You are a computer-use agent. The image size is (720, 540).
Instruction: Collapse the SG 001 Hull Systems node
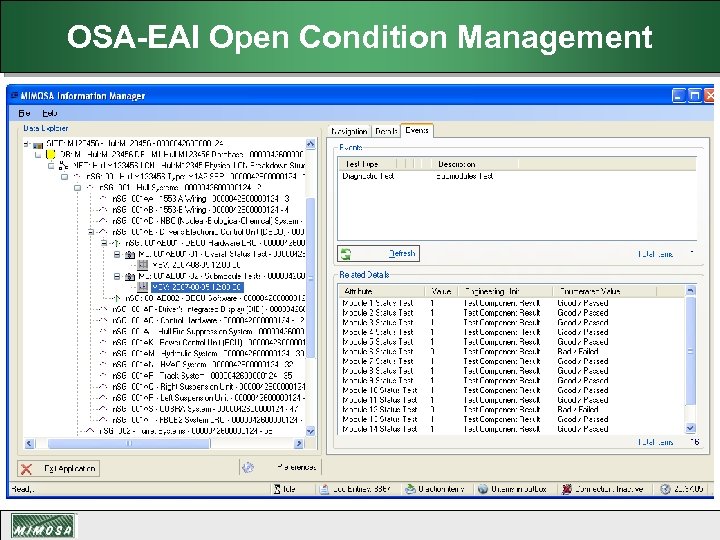pyautogui.click(x=78, y=188)
